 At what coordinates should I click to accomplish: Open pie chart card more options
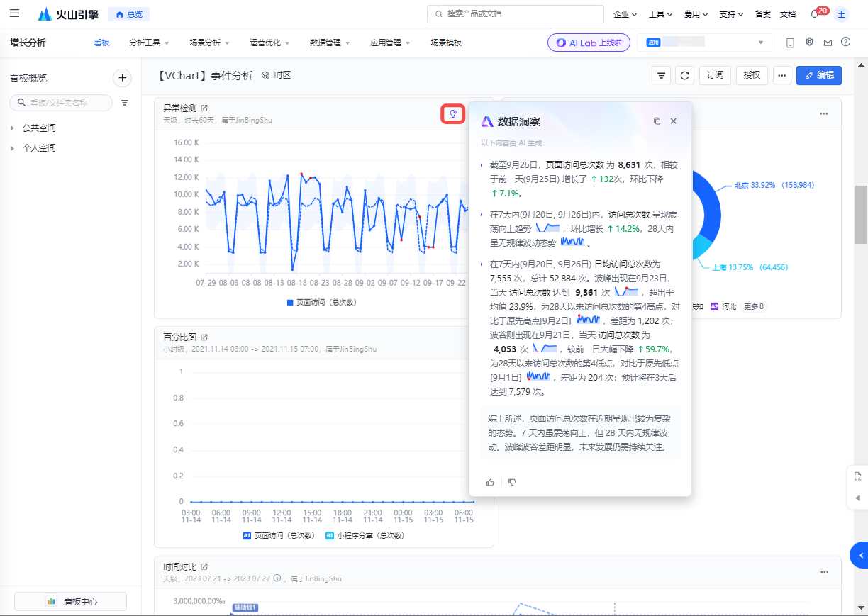tap(824, 113)
